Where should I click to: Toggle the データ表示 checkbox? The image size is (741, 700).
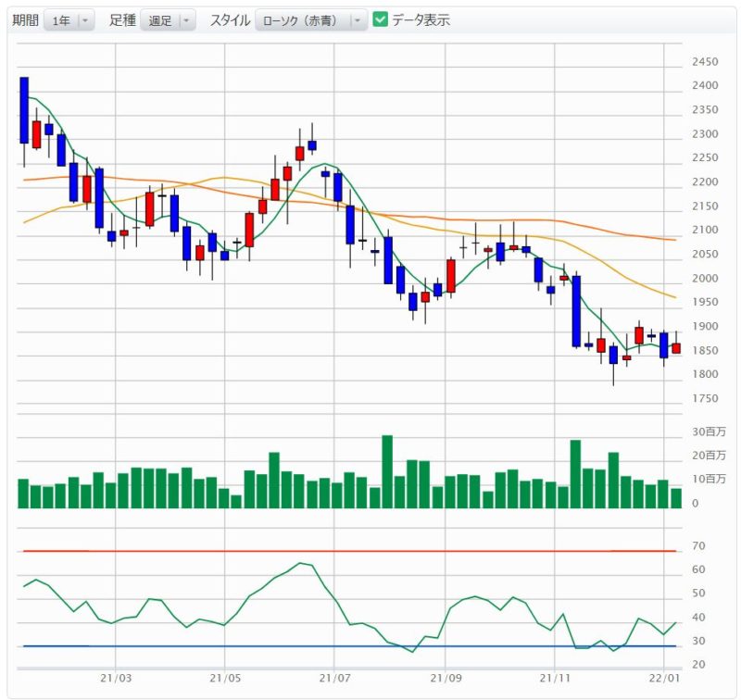tap(380, 19)
